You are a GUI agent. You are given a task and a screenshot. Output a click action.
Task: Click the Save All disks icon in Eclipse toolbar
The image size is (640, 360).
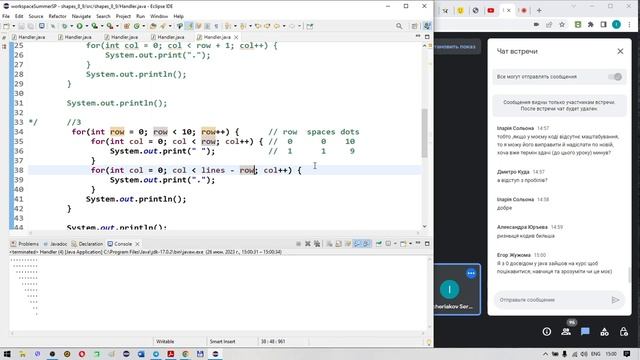point(30,26)
